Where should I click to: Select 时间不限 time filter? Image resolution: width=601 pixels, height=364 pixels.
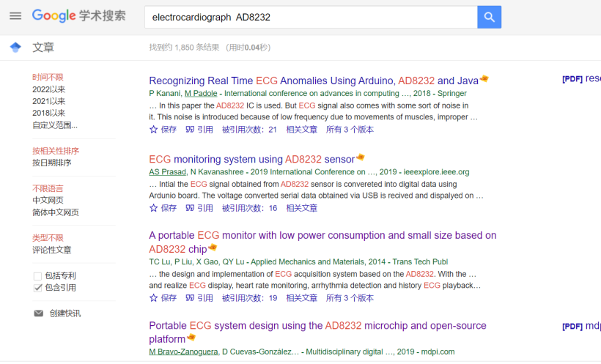48,78
